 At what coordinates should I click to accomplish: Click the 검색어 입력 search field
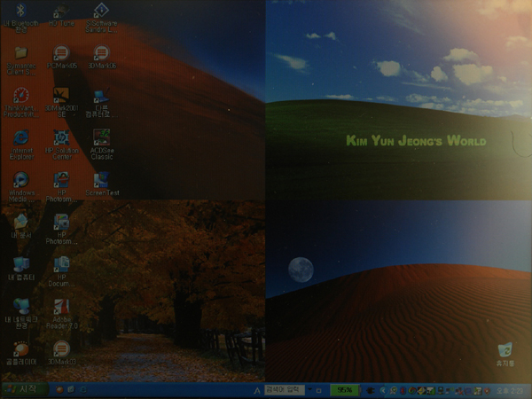click(285, 390)
